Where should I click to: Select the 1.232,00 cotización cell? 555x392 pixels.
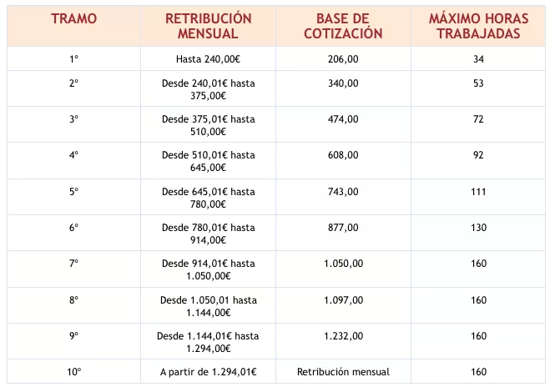(x=343, y=341)
